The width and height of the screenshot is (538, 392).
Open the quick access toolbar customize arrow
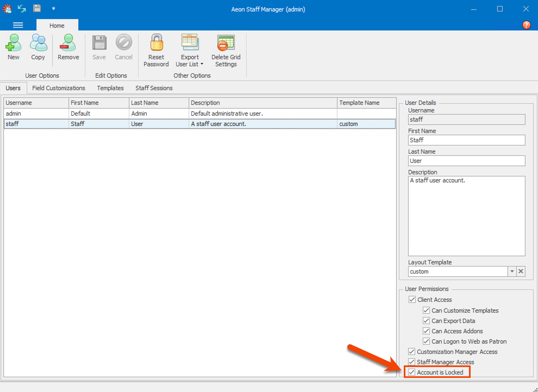(x=54, y=9)
